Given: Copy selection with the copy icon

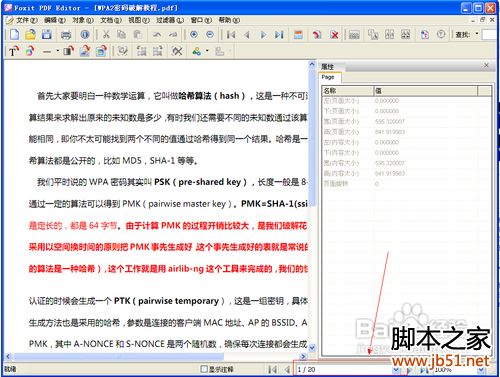Looking at the screenshot, I should tap(122, 34).
